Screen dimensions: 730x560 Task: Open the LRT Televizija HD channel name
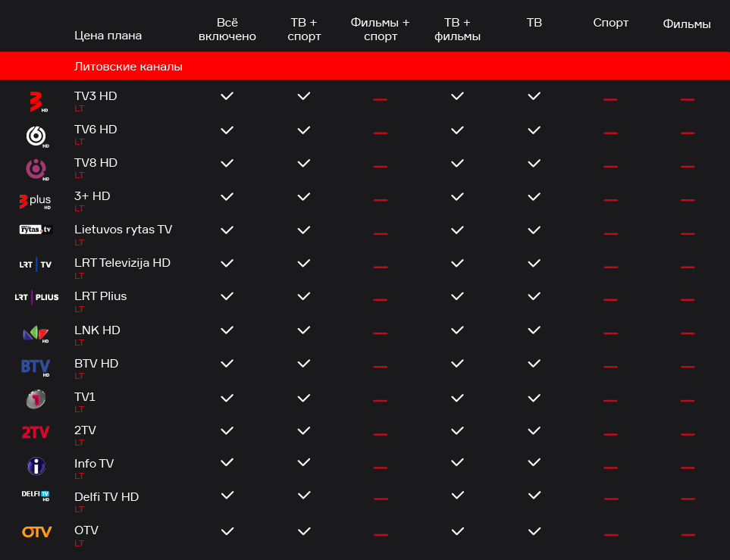coord(123,262)
